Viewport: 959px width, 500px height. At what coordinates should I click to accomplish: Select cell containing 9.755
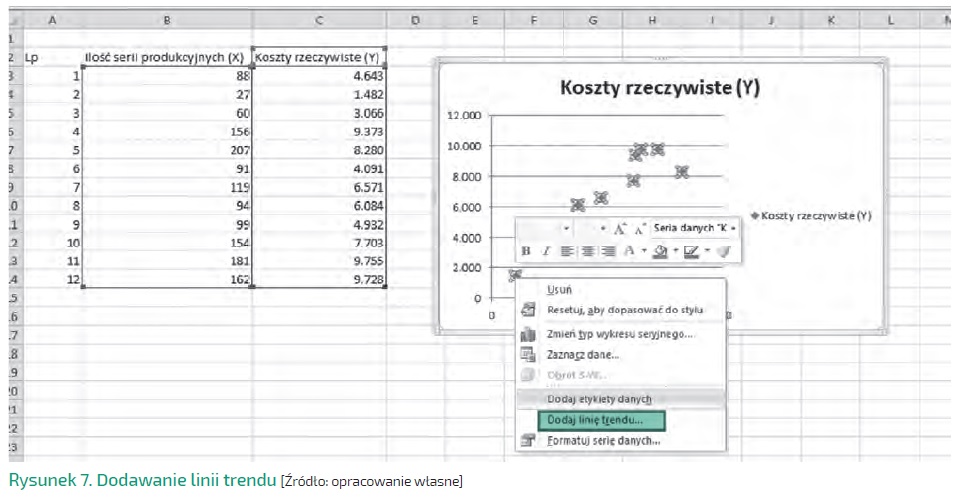tap(319, 261)
